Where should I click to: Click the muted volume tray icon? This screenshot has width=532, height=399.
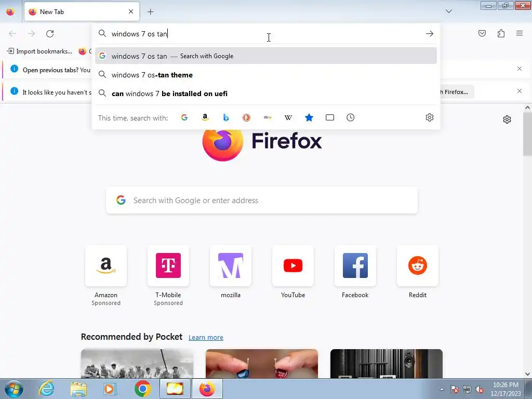tap(480, 390)
